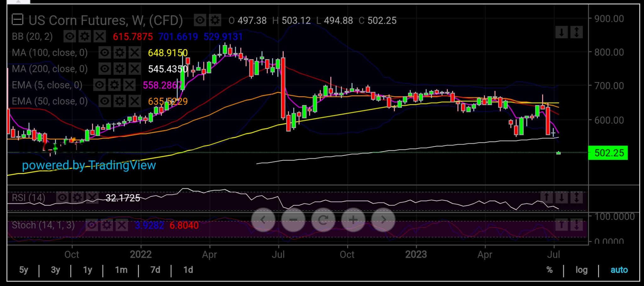Screen dimensions: 644x286
Task: Select the 3y time range
Action: tap(55, 270)
